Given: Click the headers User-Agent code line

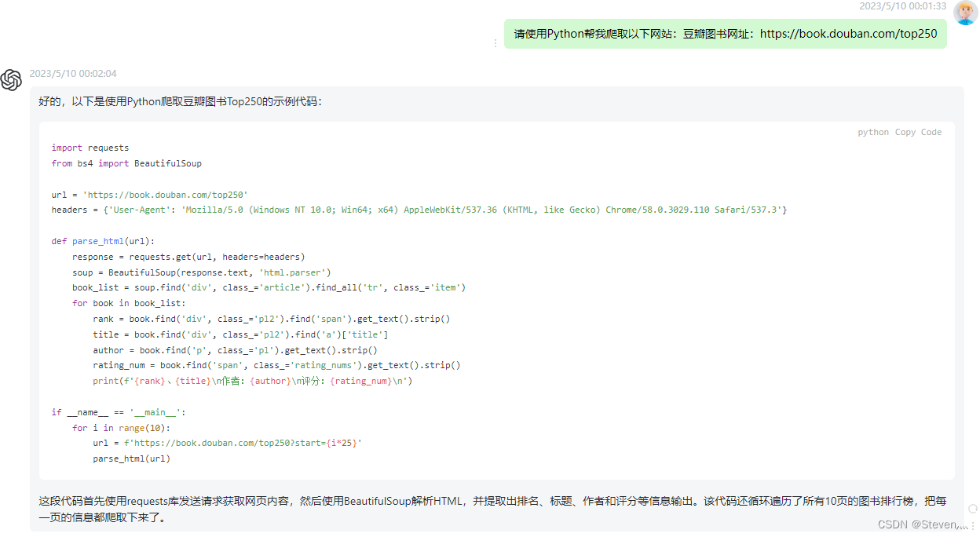Looking at the screenshot, I should [419, 210].
